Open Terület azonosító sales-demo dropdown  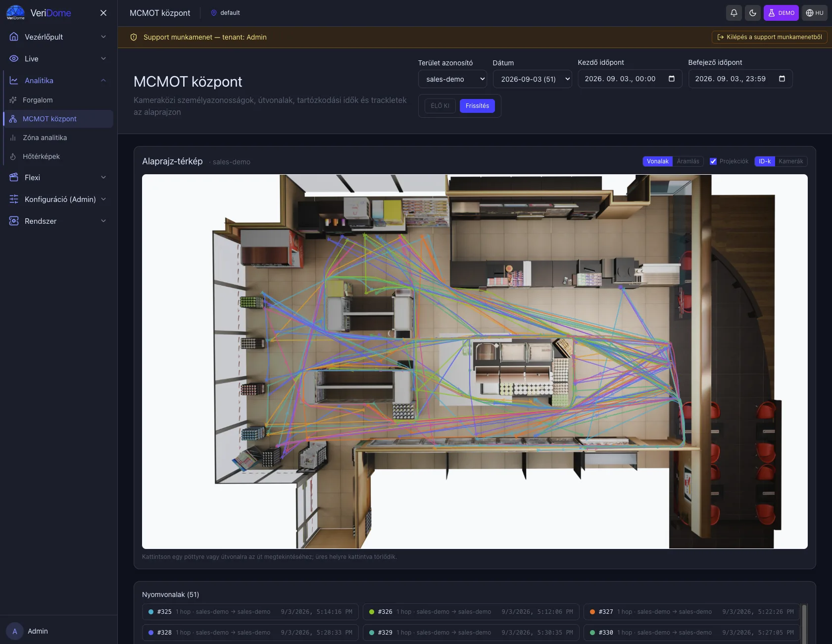tap(453, 79)
